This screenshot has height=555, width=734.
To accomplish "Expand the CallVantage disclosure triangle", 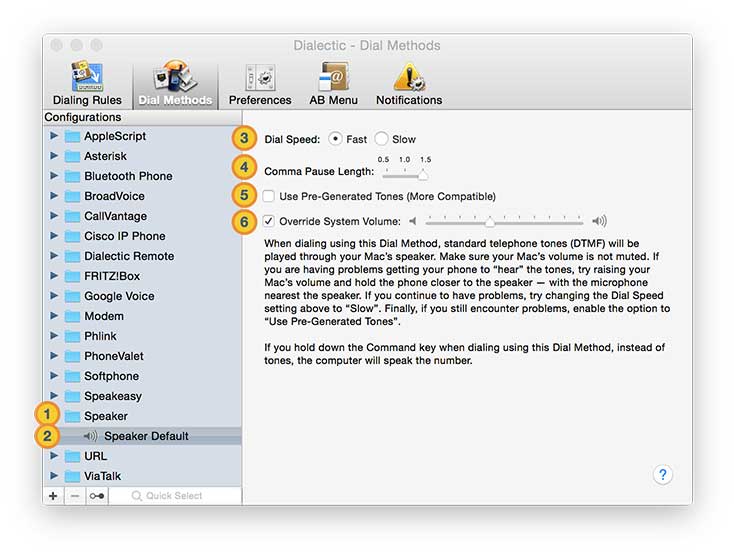I will 54,216.
